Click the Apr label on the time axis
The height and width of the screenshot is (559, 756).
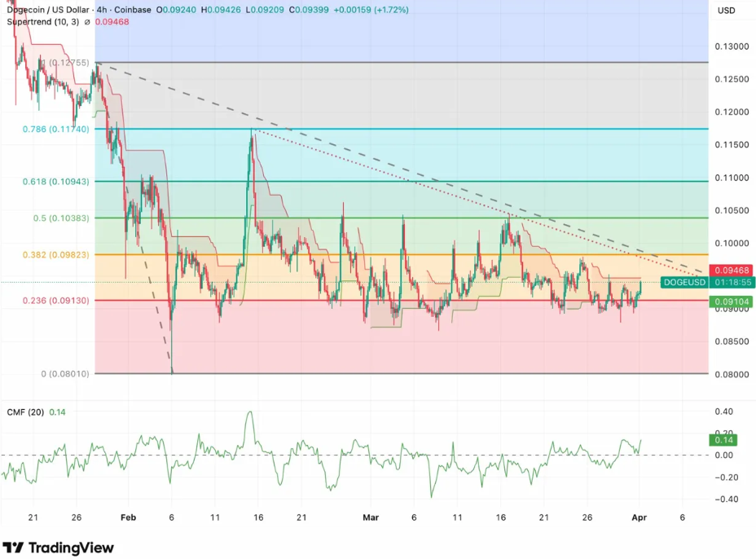639,517
